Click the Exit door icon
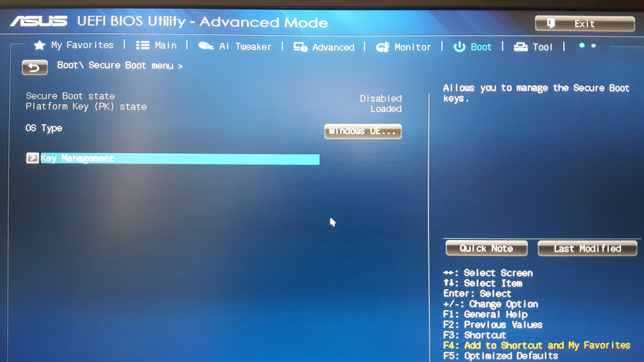644x362 pixels. tap(551, 23)
